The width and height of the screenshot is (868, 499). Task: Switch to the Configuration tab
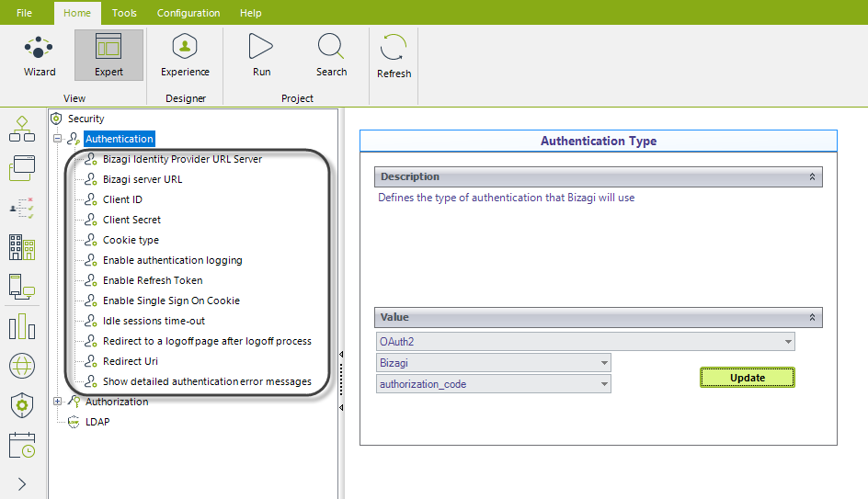(x=188, y=13)
